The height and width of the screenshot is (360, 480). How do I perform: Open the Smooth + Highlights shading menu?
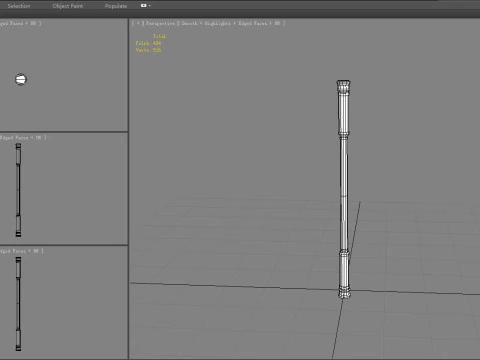(x=230, y=23)
